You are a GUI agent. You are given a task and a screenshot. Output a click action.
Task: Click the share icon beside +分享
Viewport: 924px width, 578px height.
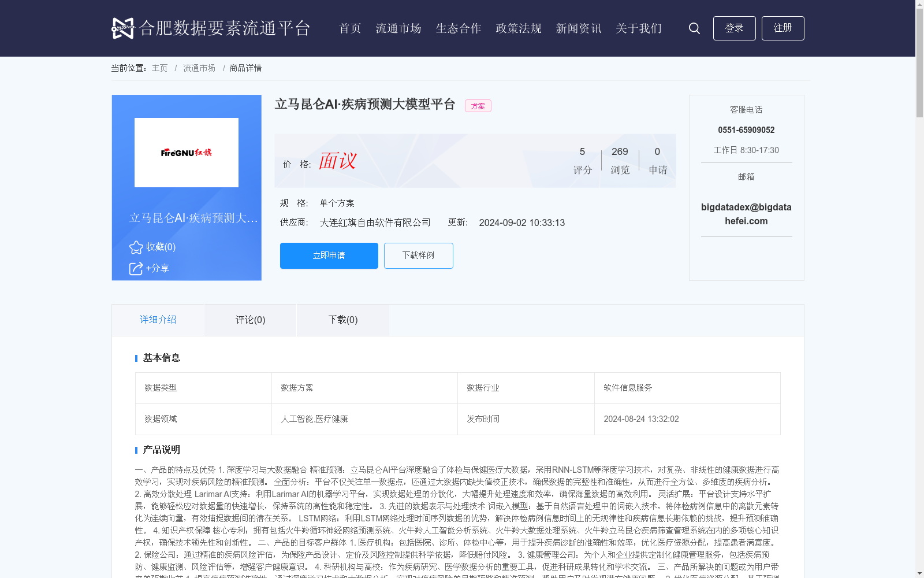pos(136,269)
